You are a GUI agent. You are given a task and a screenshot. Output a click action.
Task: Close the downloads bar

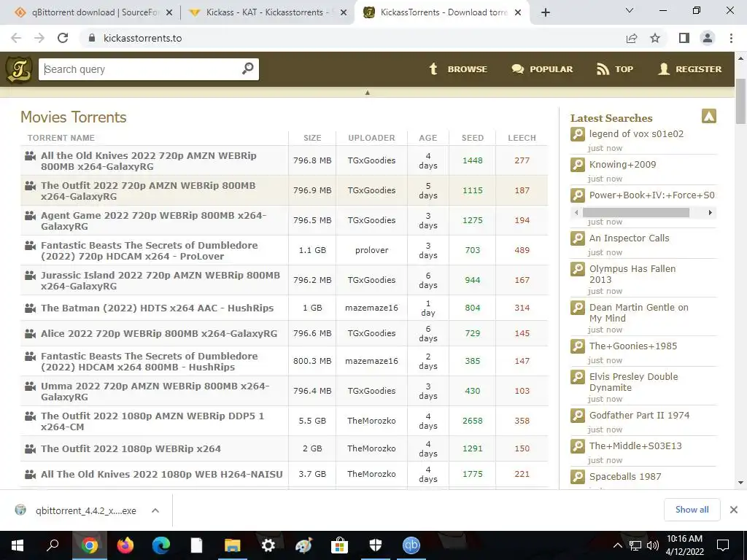click(734, 510)
